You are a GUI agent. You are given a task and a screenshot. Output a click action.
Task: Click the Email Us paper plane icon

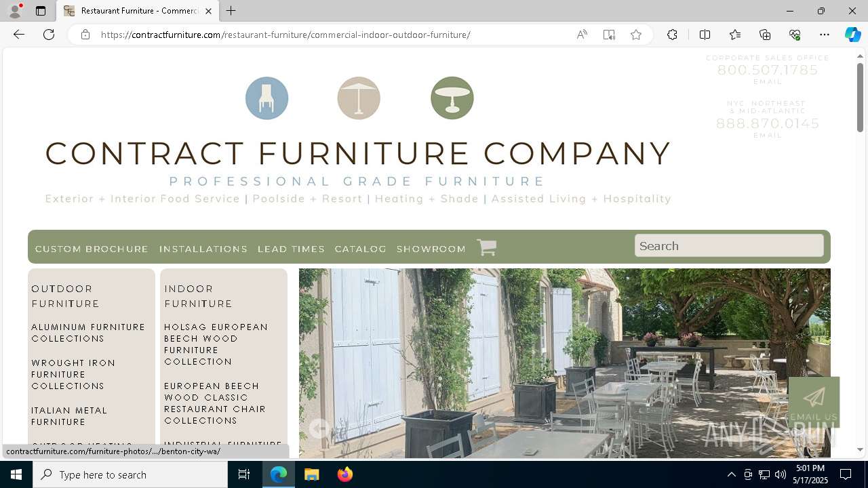point(814,397)
